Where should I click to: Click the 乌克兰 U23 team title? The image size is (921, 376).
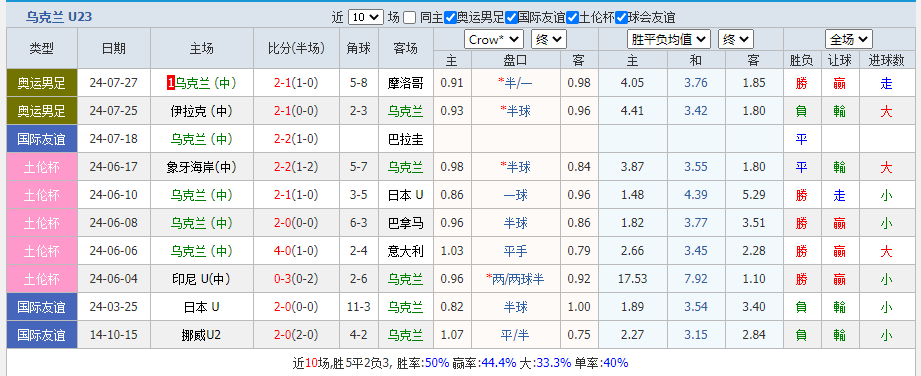[59, 17]
